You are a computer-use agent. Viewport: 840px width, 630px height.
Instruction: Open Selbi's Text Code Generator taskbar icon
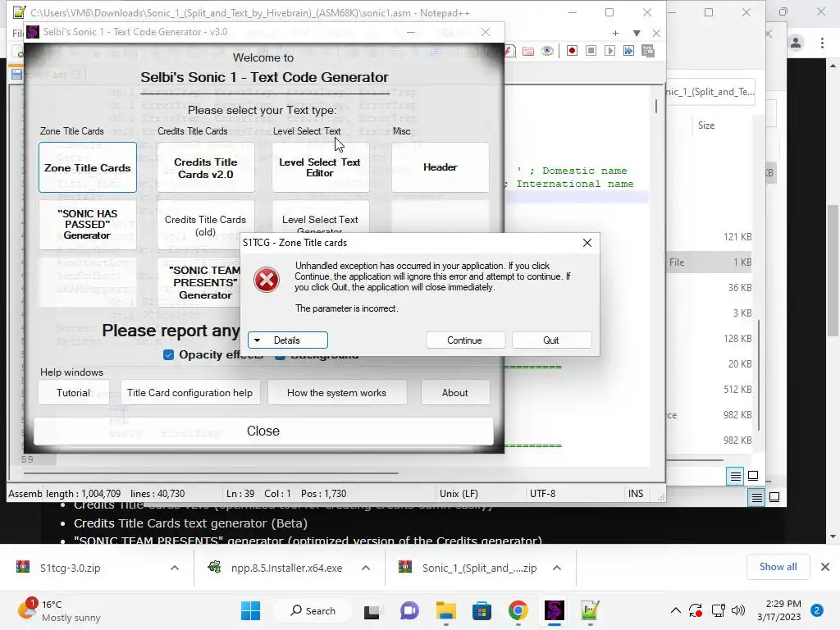tap(554, 610)
